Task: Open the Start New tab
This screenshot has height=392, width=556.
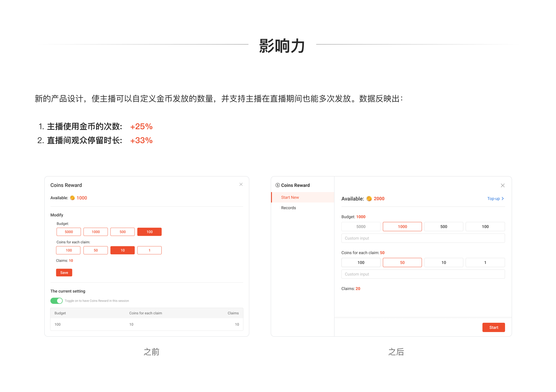Action: pos(290,197)
